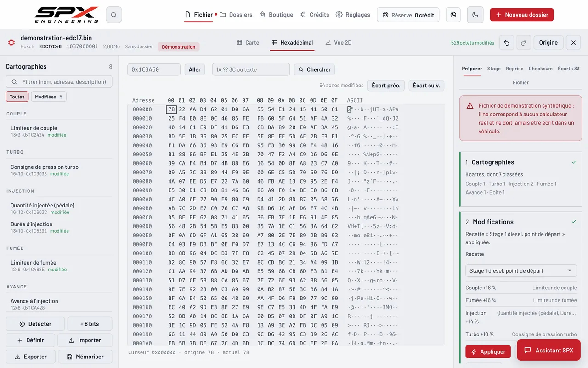Click the Détecter button
The width and height of the screenshot is (588, 368).
coord(35,324)
